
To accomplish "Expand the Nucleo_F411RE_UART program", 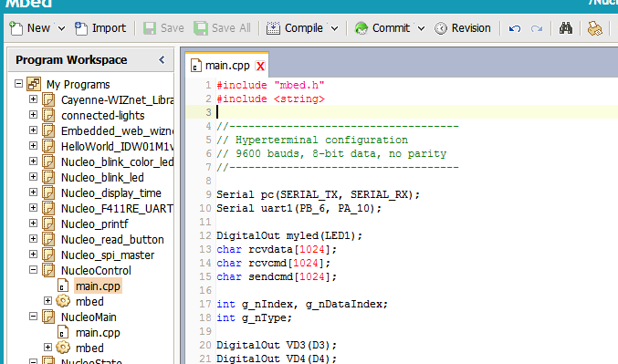I will [x=34, y=208].
